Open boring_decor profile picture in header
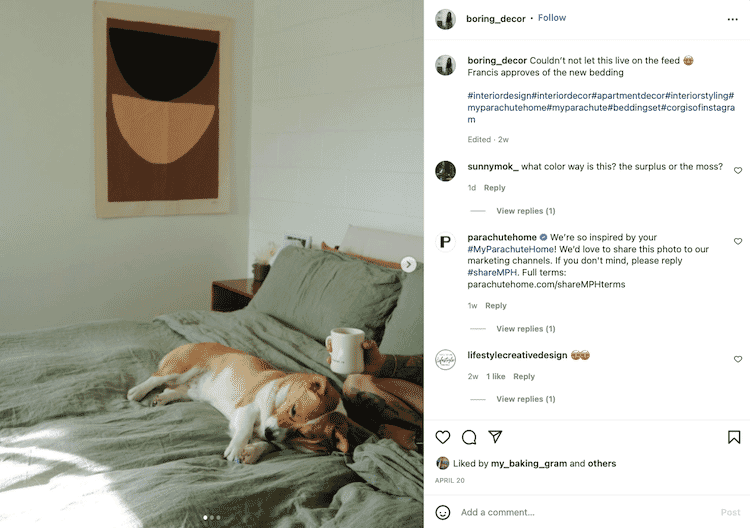This screenshot has width=750, height=528. click(x=445, y=19)
